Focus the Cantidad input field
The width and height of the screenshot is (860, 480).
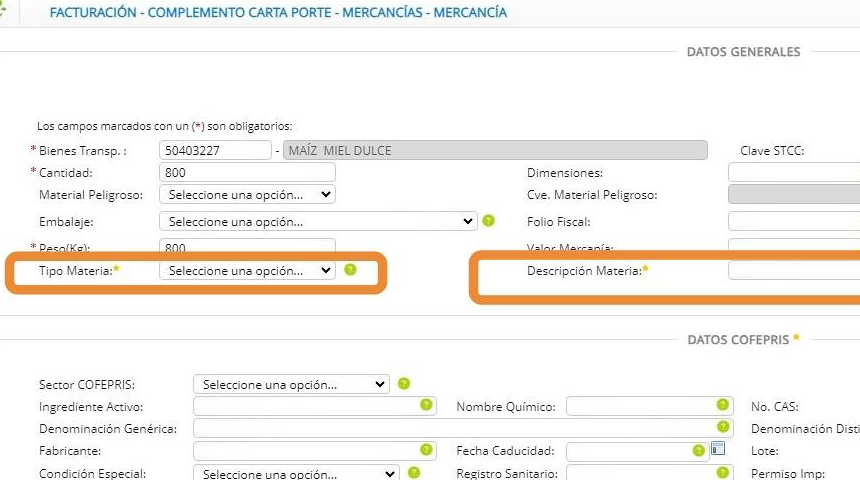pos(247,173)
